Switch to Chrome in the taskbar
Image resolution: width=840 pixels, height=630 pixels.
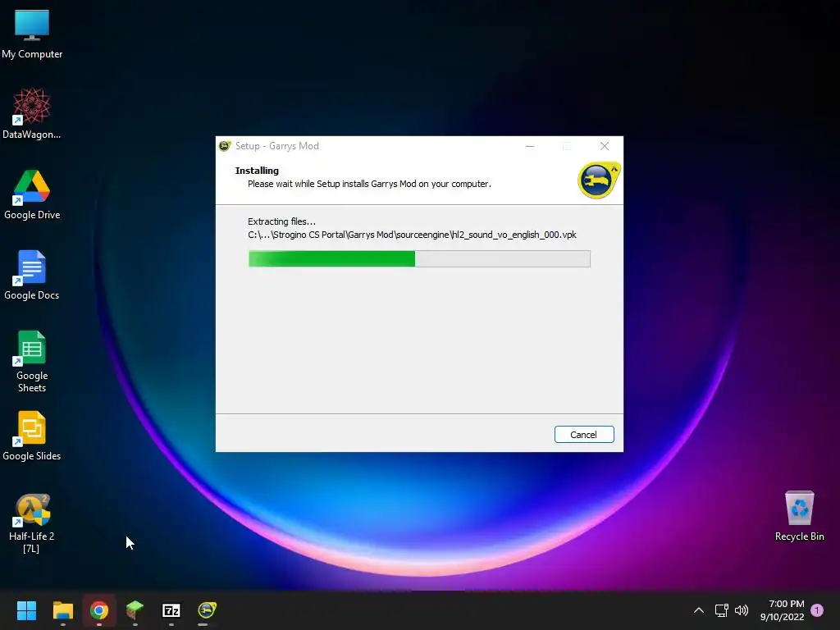[x=99, y=610]
